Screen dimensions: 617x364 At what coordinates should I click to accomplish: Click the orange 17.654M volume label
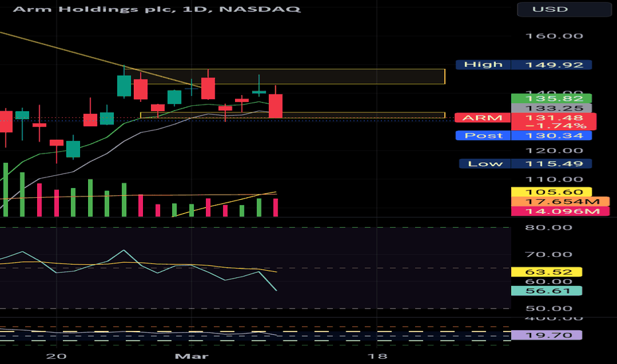560,202
